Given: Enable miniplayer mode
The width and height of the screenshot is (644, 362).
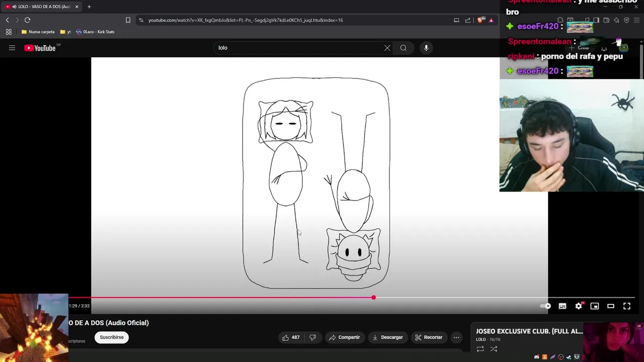Looking at the screenshot, I should tap(595, 306).
